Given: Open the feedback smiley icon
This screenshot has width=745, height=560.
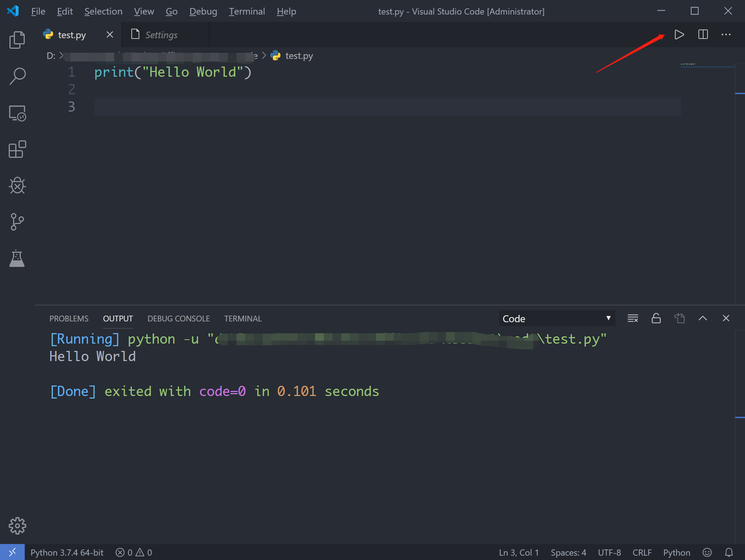Looking at the screenshot, I should coord(707,552).
